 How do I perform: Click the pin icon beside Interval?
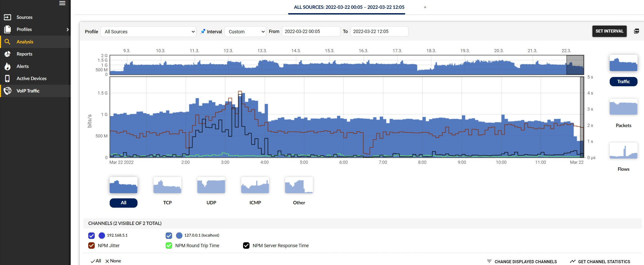(x=203, y=32)
